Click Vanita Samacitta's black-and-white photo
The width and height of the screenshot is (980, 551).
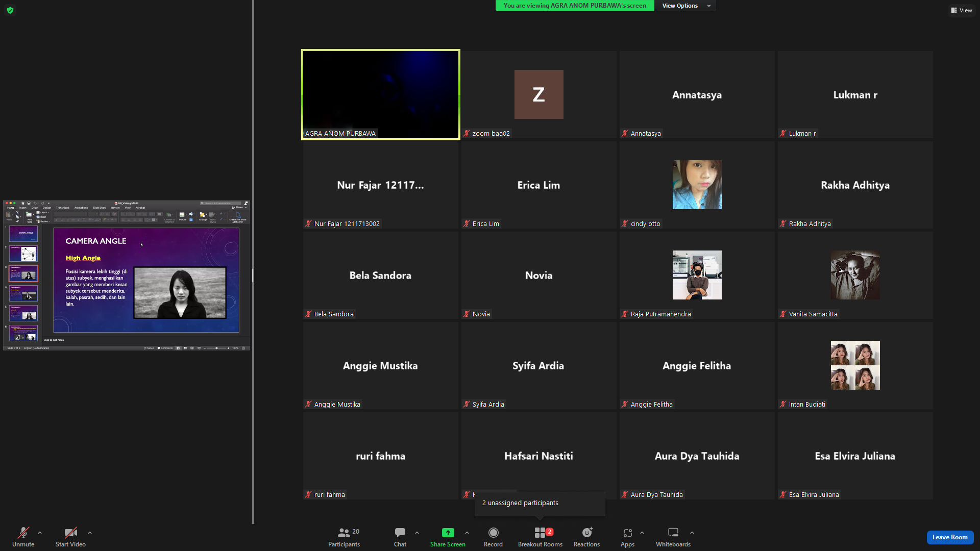pyautogui.click(x=855, y=275)
